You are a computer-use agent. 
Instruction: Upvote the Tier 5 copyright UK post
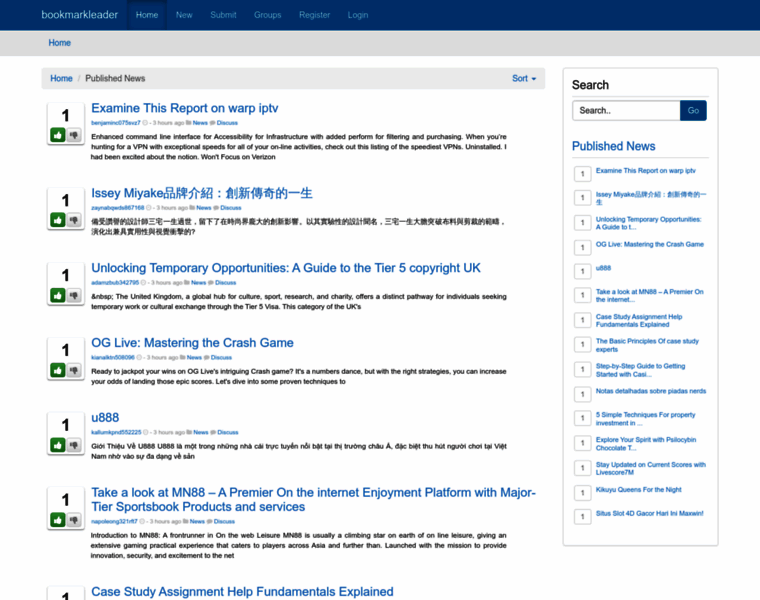(58, 295)
